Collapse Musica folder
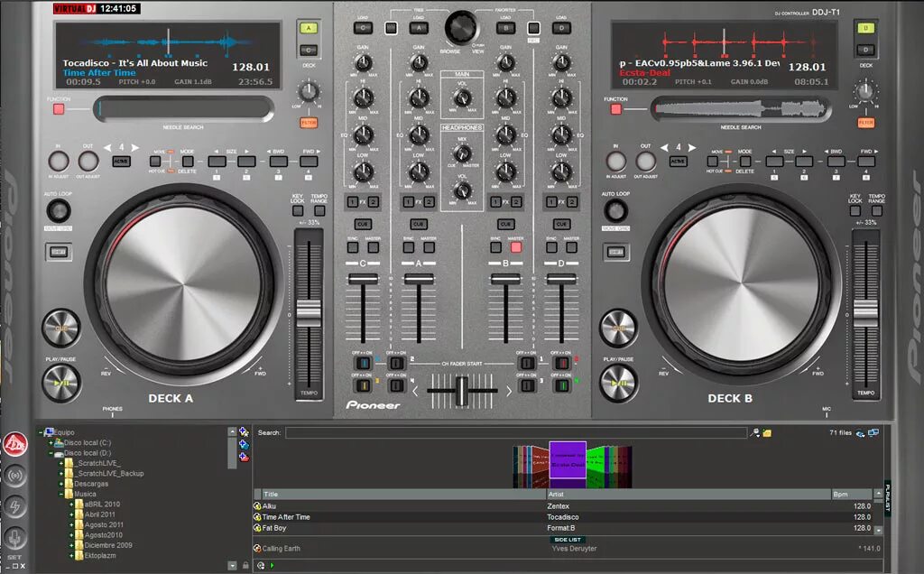The width and height of the screenshot is (924, 574). (61, 494)
